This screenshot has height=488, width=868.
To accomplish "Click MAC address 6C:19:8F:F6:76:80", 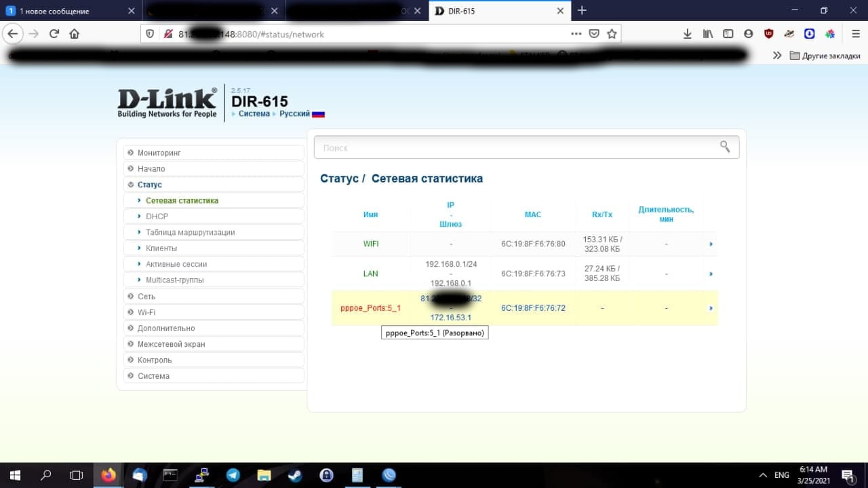I will [x=533, y=244].
